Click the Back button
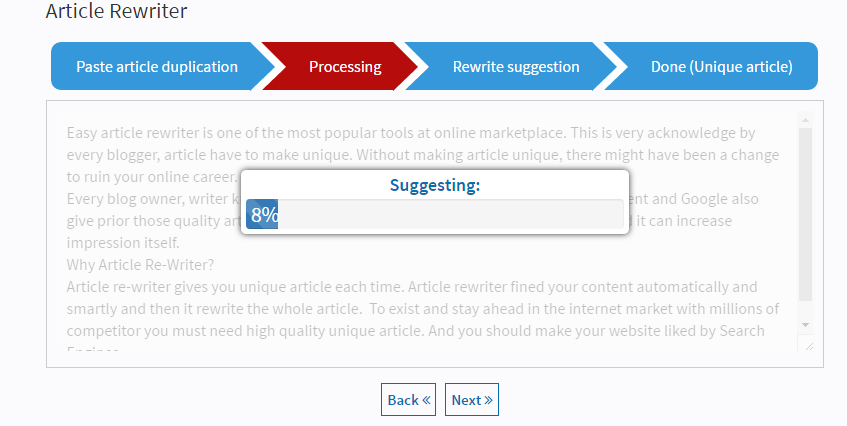847x426 pixels. click(408, 400)
